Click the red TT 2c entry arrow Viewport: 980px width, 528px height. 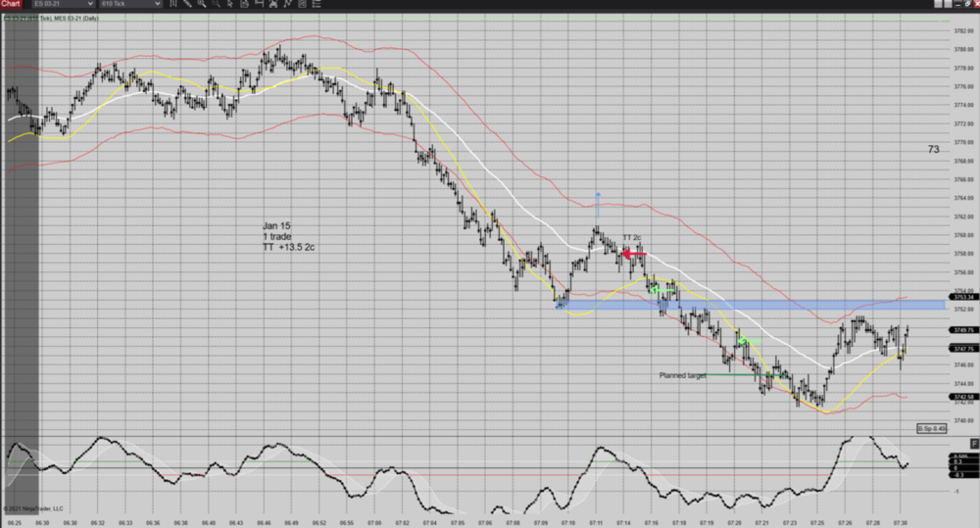click(x=633, y=254)
